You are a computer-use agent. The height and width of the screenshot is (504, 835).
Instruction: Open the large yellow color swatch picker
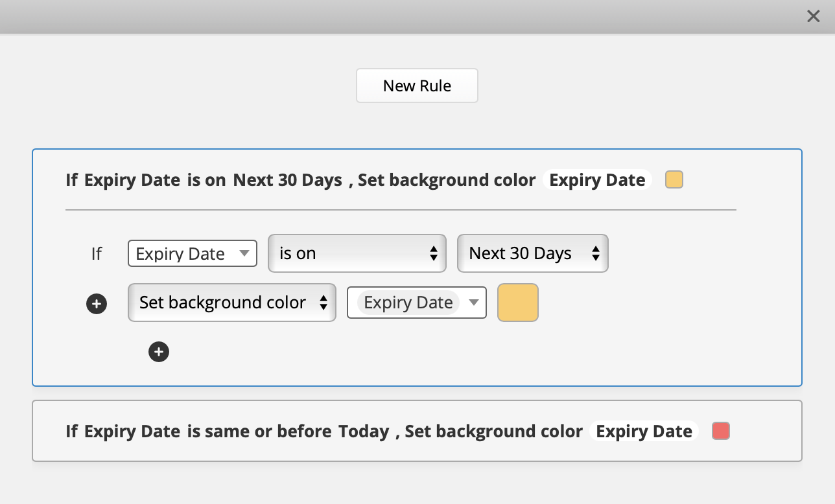pos(517,303)
